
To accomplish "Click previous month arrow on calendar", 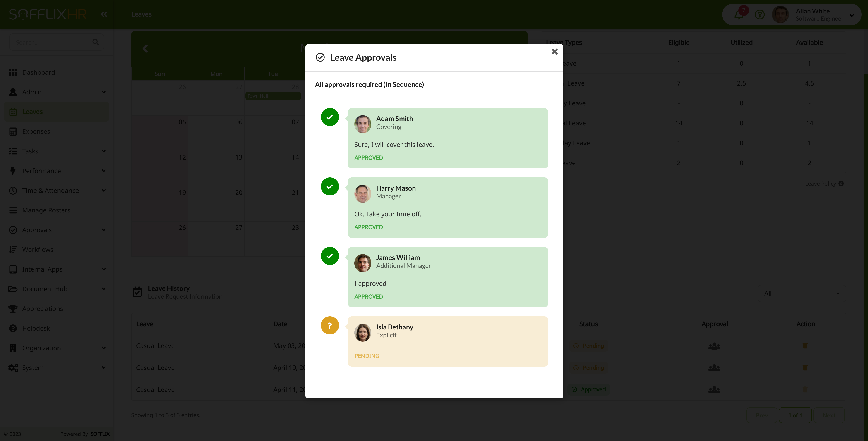I will (x=145, y=49).
